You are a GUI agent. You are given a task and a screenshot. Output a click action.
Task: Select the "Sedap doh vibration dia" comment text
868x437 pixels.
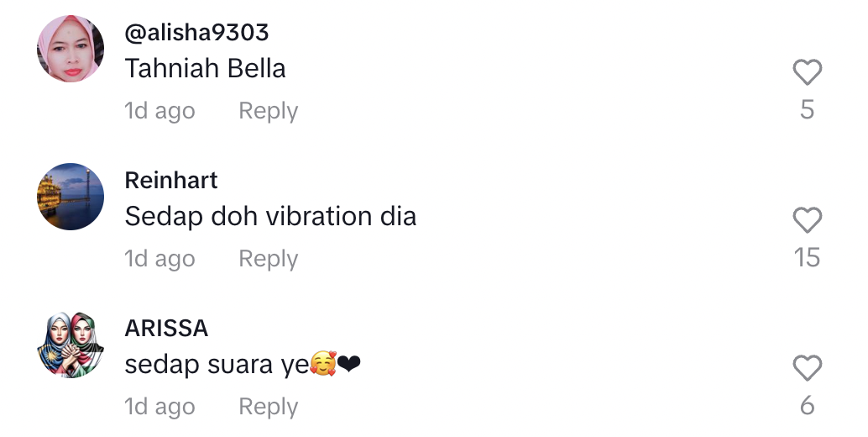270,216
